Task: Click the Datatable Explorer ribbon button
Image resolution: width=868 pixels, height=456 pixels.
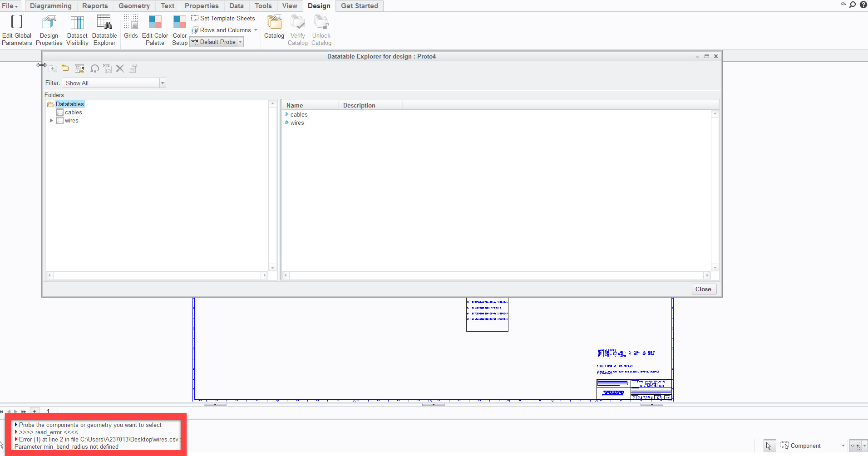Action: 104,30
